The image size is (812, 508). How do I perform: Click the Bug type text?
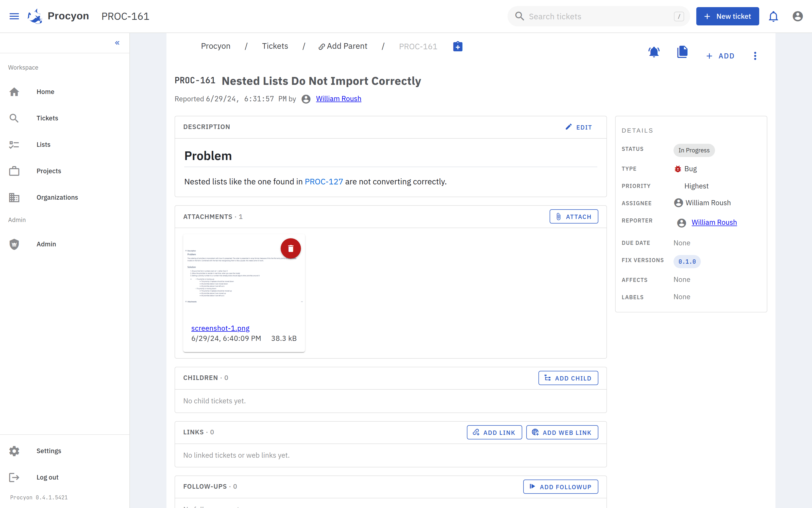(x=690, y=169)
